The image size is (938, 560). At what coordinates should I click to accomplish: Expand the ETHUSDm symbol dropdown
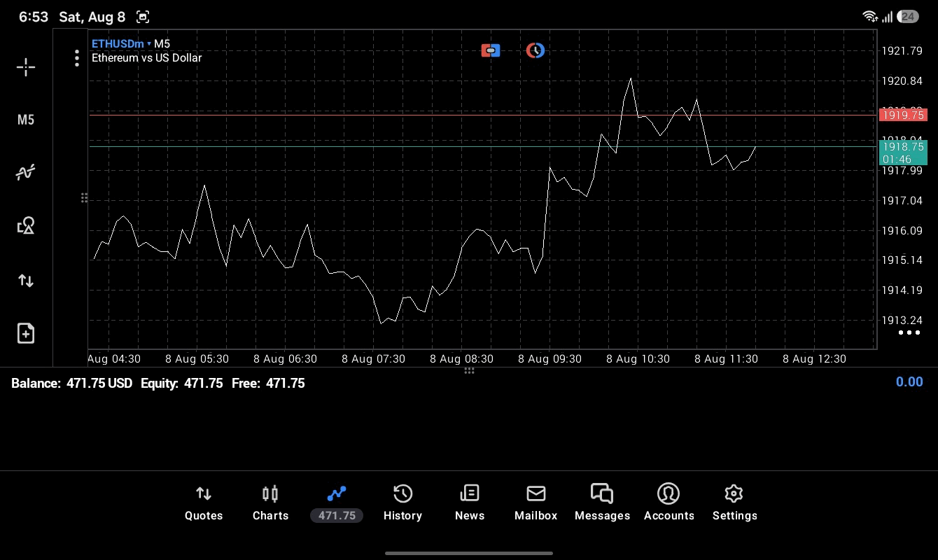[x=121, y=43]
